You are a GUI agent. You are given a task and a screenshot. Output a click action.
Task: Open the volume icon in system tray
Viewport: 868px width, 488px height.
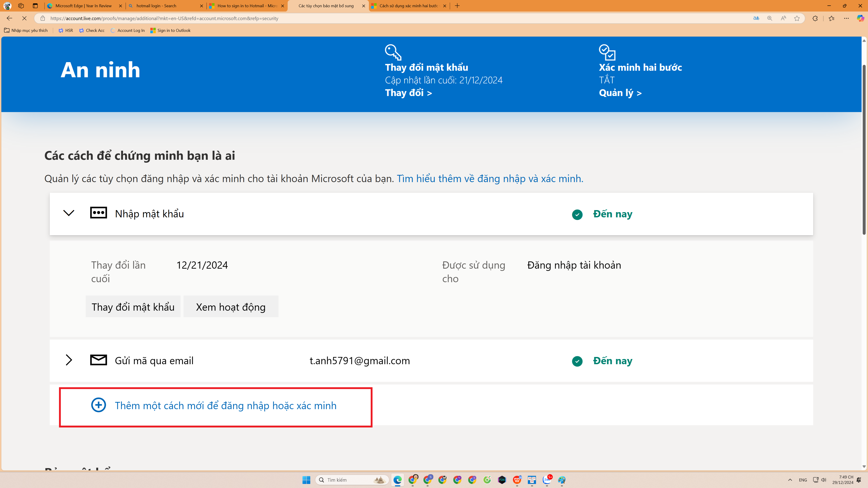coord(823,480)
